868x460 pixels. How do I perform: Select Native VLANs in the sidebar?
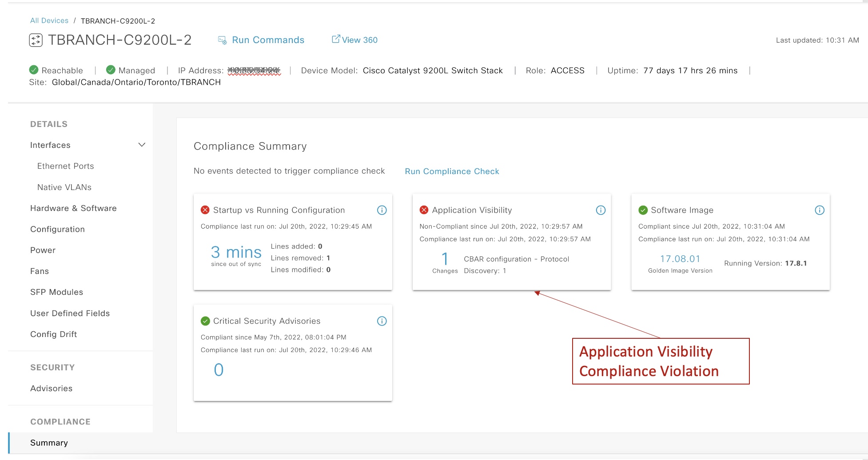pyautogui.click(x=64, y=187)
